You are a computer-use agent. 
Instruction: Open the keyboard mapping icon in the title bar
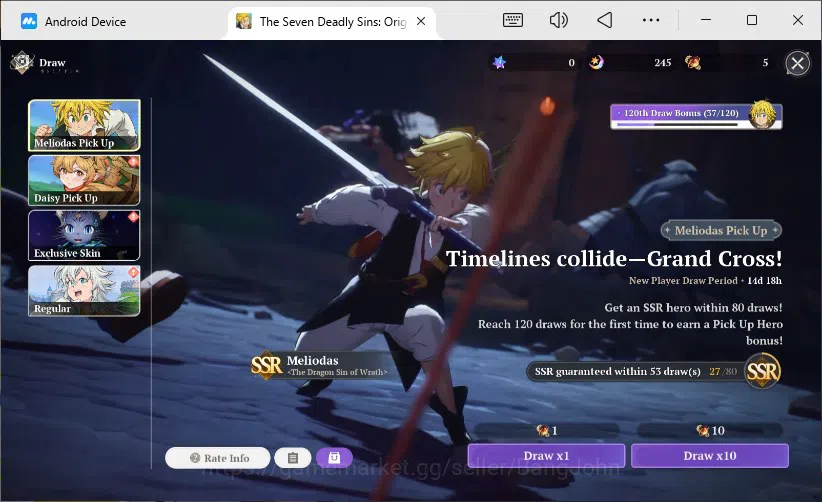pyautogui.click(x=512, y=20)
